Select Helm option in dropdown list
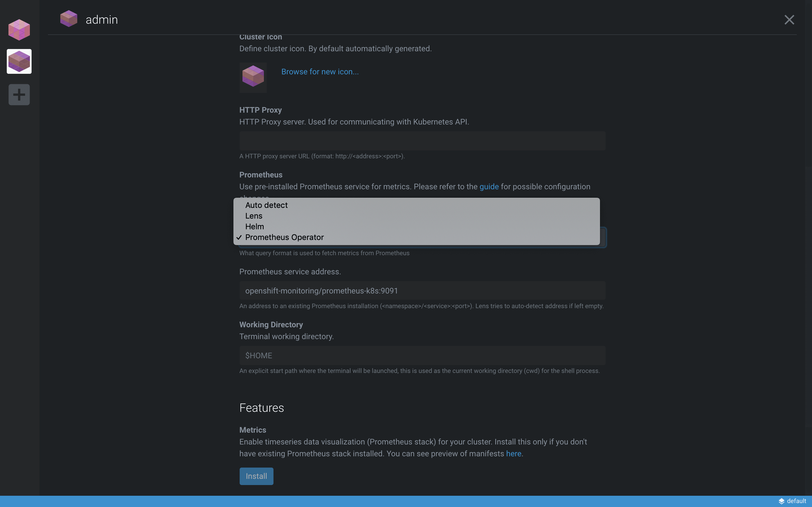Viewport: 812px width, 507px height. pyautogui.click(x=254, y=227)
